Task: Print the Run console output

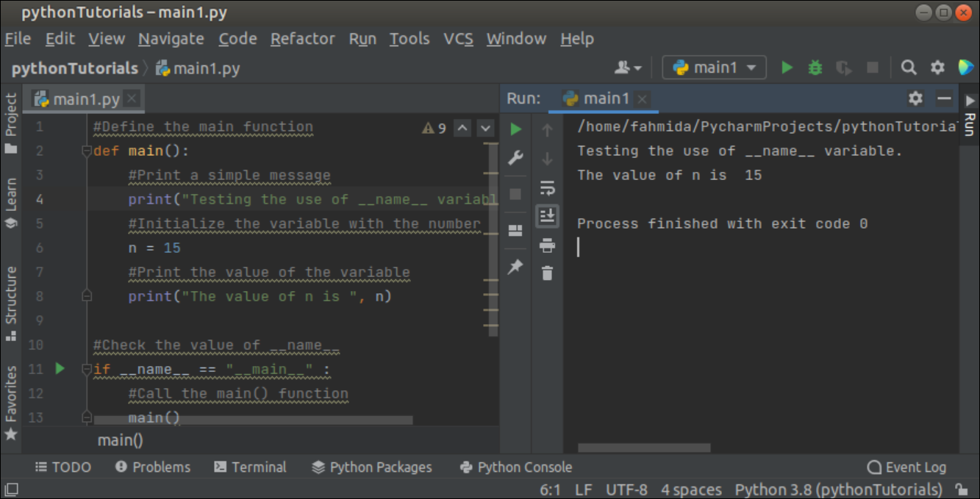Action: pos(546,245)
